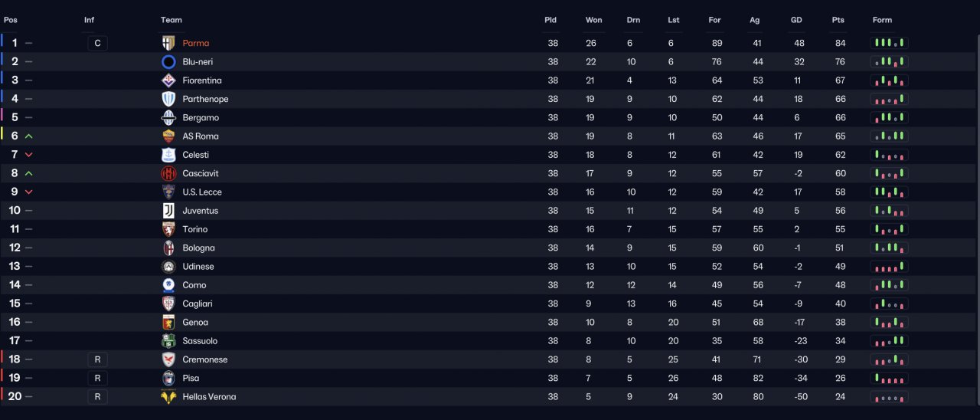Select the Blu-neri circular badge
This screenshot has height=420, width=980.
(x=168, y=61)
